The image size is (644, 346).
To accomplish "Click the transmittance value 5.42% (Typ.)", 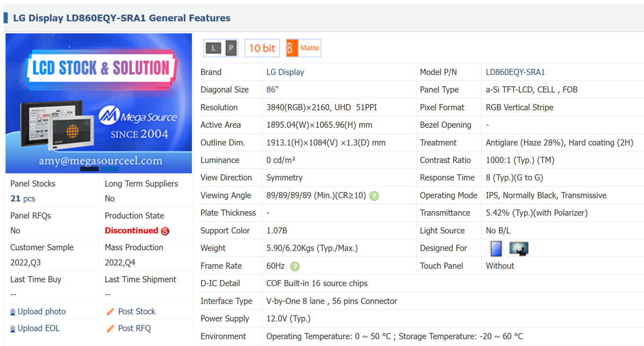I will coord(537,213).
